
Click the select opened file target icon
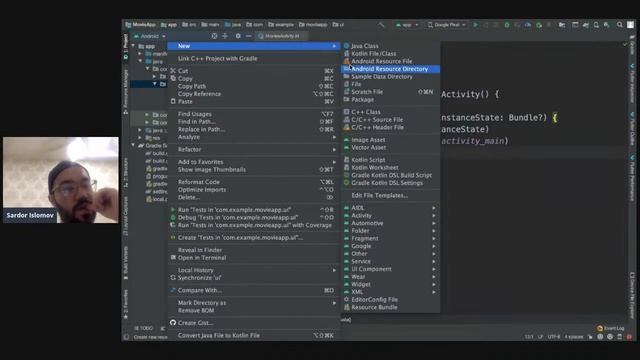click(214, 36)
